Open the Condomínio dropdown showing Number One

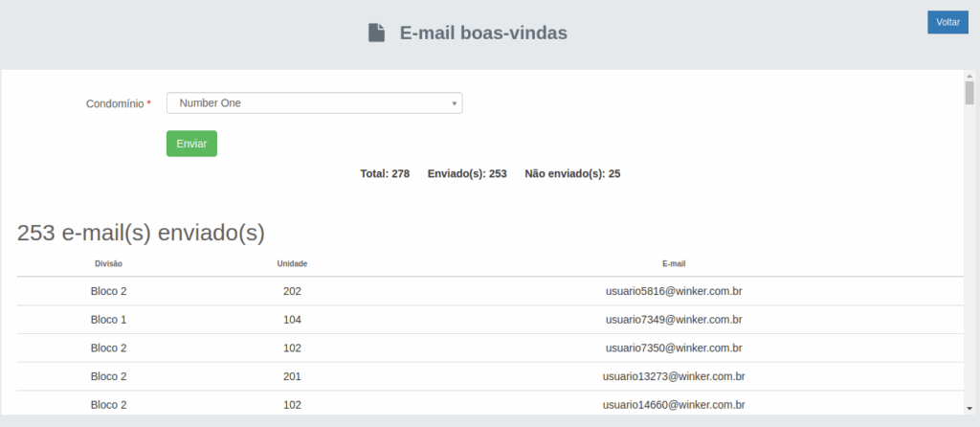pos(314,103)
